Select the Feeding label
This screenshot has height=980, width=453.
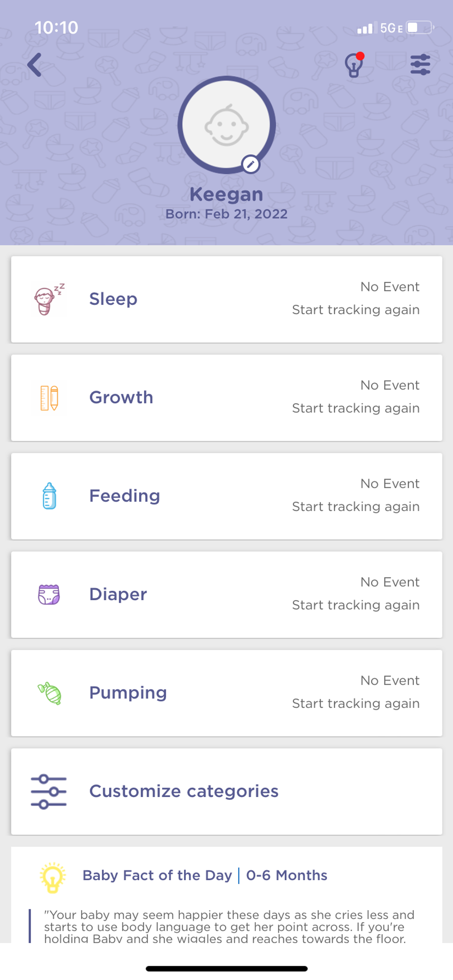coord(124,496)
